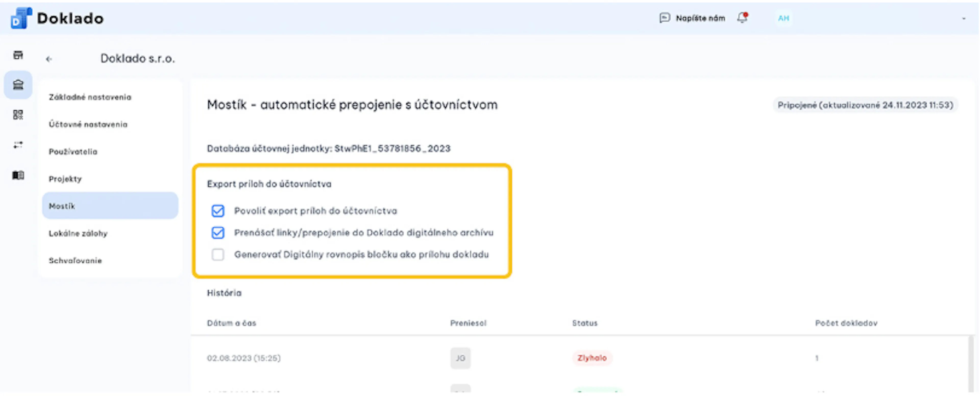
Task: Enable Generovať Digitálny rovnopis bločku checkbox
Action: (x=218, y=254)
